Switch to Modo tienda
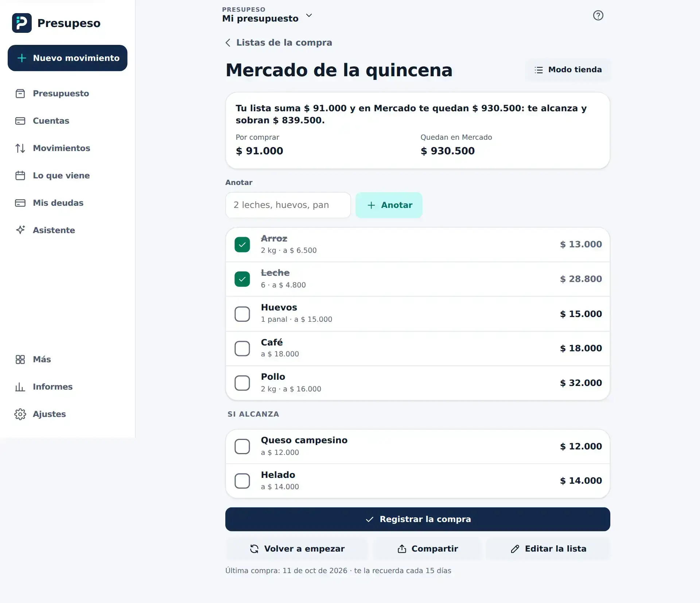Viewport: 700px width, 603px height. (568, 70)
